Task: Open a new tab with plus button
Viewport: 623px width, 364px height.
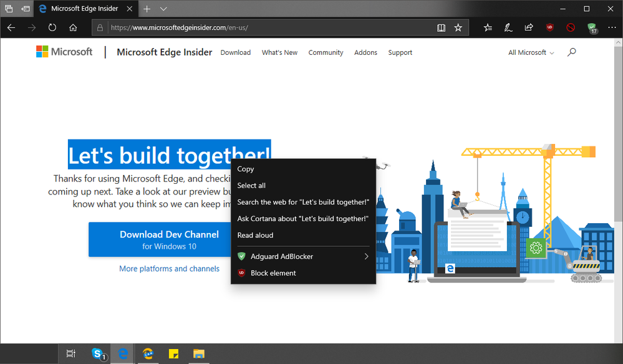Action: pyautogui.click(x=147, y=9)
